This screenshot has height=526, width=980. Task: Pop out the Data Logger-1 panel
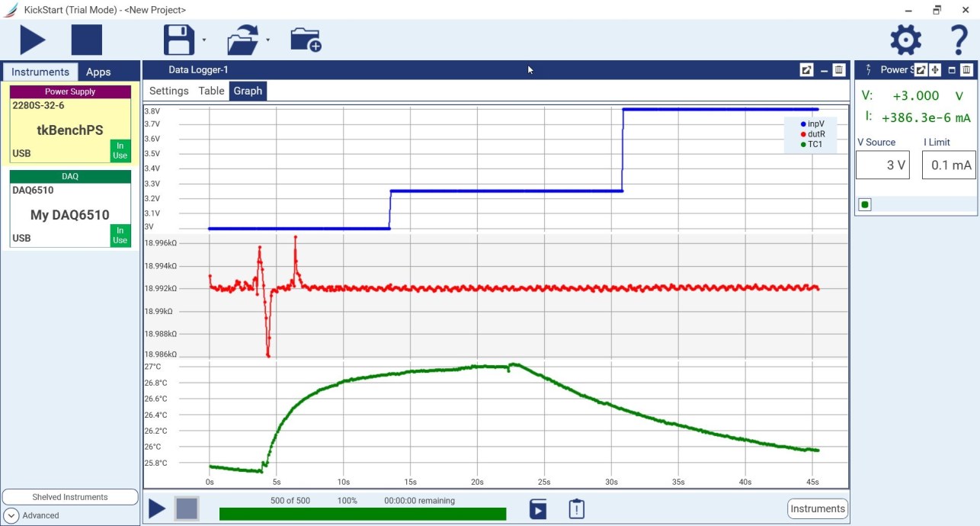tap(806, 70)
